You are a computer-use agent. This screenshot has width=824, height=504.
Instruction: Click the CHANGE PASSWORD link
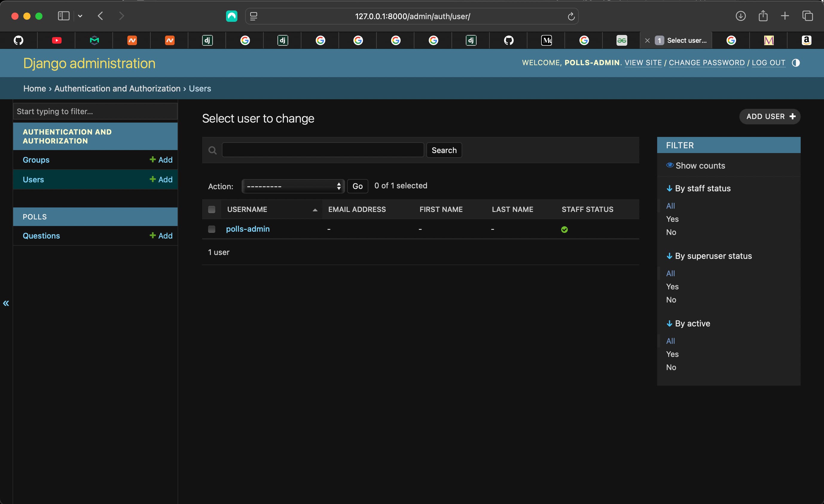coord(706,63)
